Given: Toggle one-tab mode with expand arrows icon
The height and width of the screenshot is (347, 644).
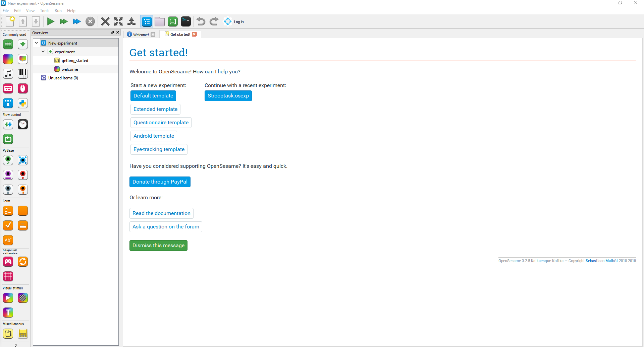Looking at the screenshot, I should (x=118, y=21).
